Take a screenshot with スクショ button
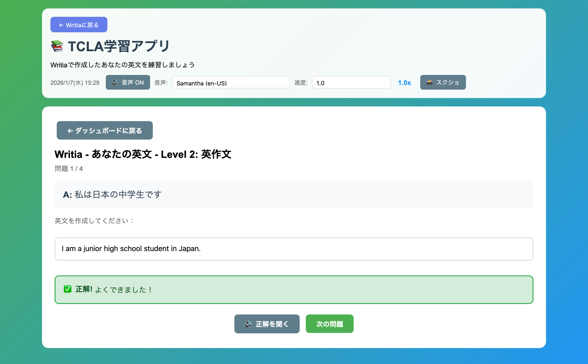The width and height of the screenshot is (588, 364). [443, 83]
